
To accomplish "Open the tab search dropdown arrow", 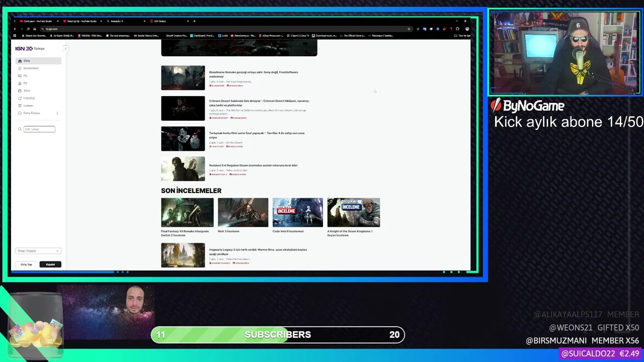I will tap(15, 21).
